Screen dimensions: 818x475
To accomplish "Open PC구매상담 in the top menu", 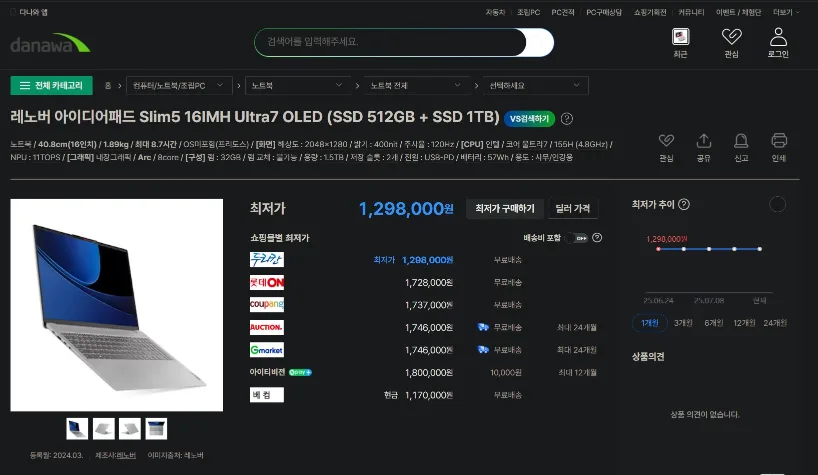I will [x=604, y=12].
